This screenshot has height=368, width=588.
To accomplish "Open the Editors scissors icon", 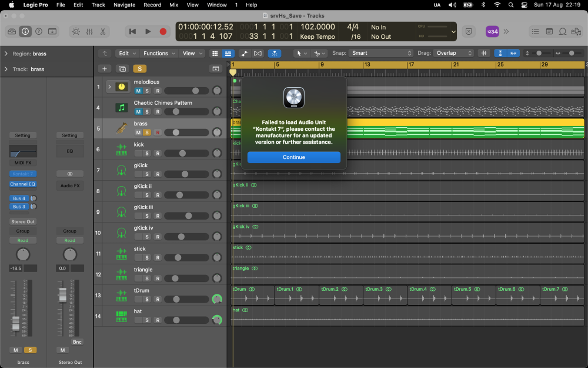I will coord(103,32).
